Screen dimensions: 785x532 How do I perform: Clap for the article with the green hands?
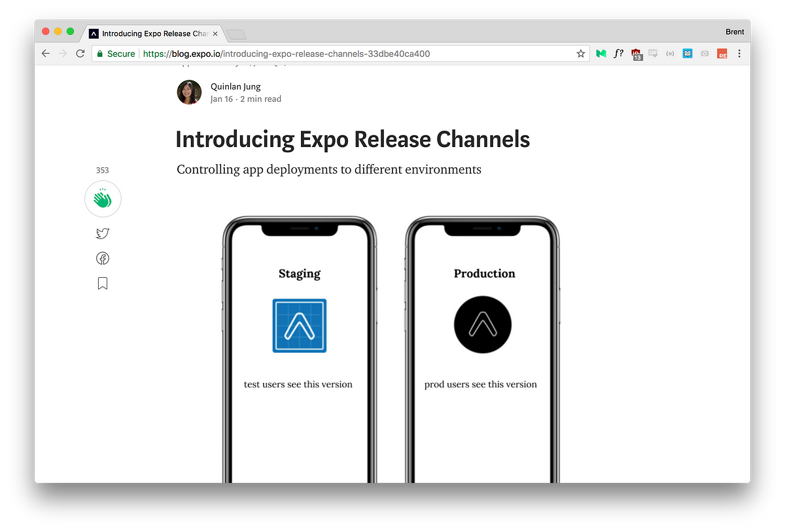[103, 199]
